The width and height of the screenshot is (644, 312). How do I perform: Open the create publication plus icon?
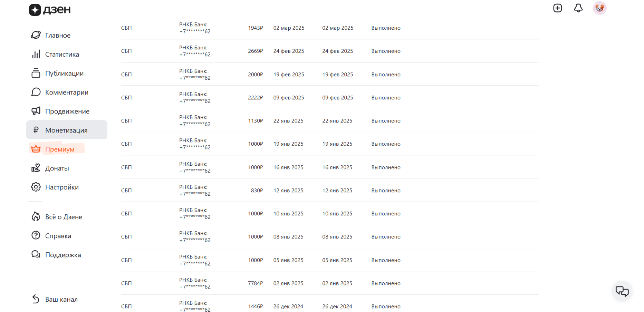click(x=557, y=8)
